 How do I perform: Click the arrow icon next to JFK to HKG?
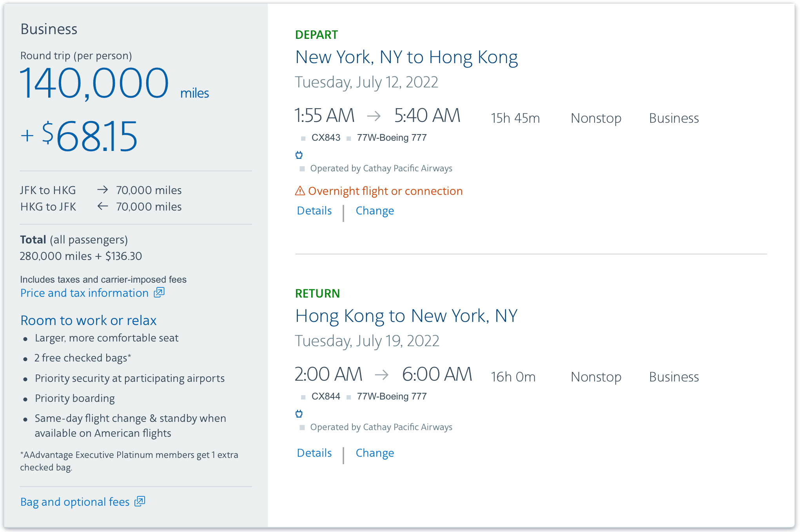tap(102, 190)
